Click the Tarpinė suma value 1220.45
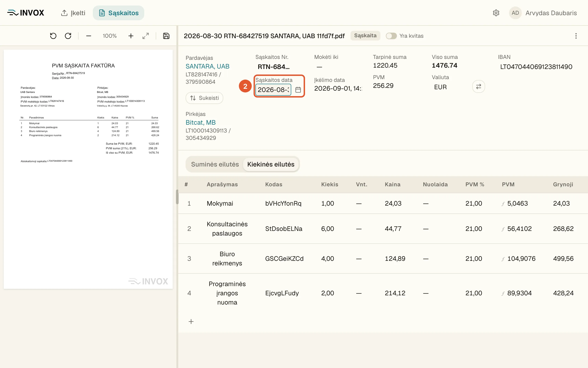The width and height of the screenshot is (588, 368). [x=385, y=66]
